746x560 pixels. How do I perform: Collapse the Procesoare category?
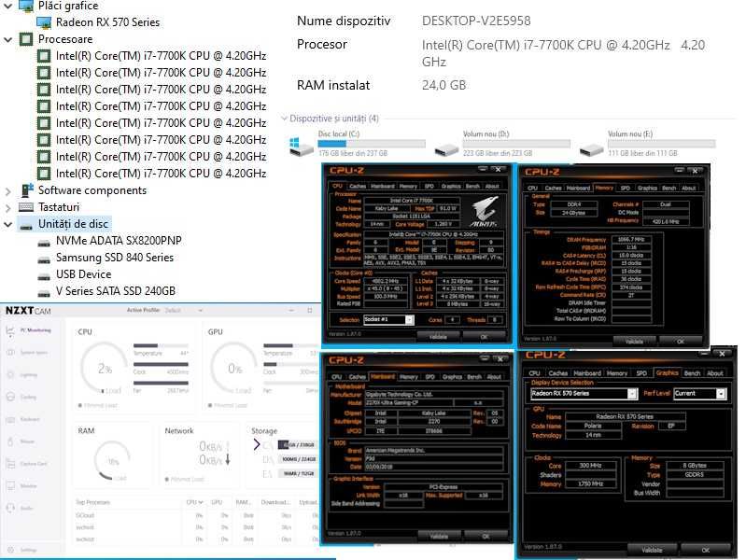(x=8, y=39)
